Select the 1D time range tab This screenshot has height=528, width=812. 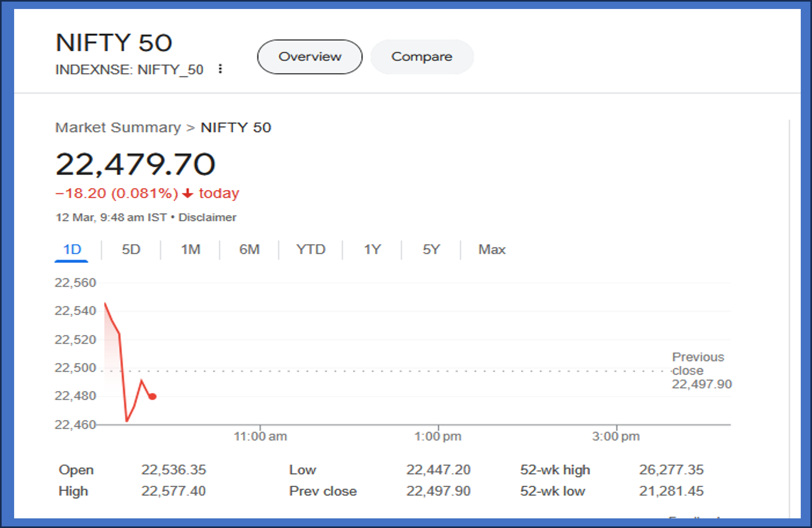coord(72,250)
